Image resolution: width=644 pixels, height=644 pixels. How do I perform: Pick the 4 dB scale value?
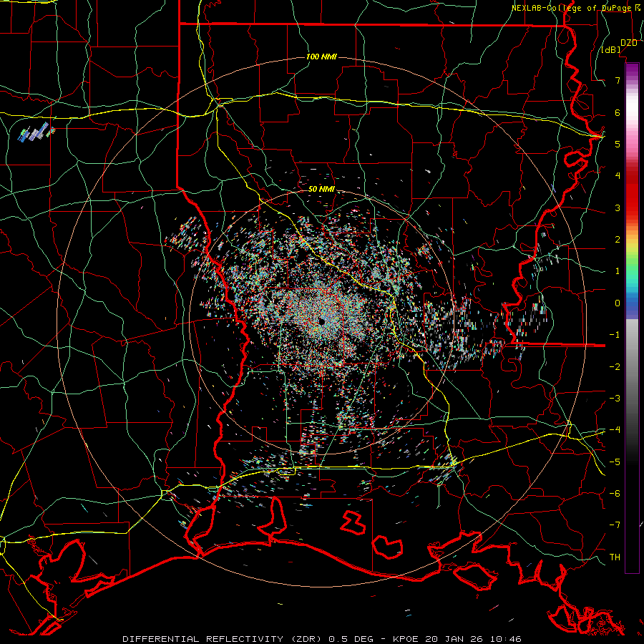pyautogui.click(x=618, y=175)
